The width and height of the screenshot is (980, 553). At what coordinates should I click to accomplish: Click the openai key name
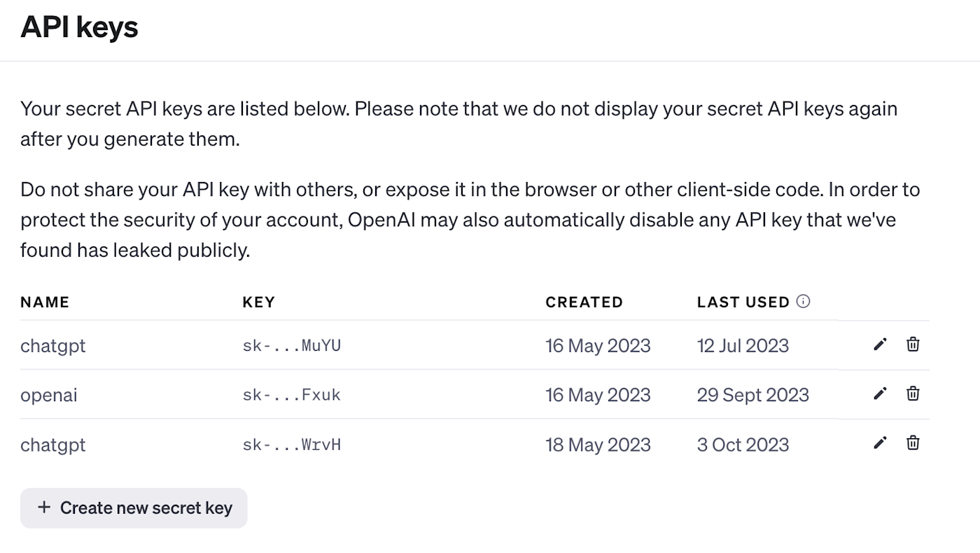(x=49, y=395)
